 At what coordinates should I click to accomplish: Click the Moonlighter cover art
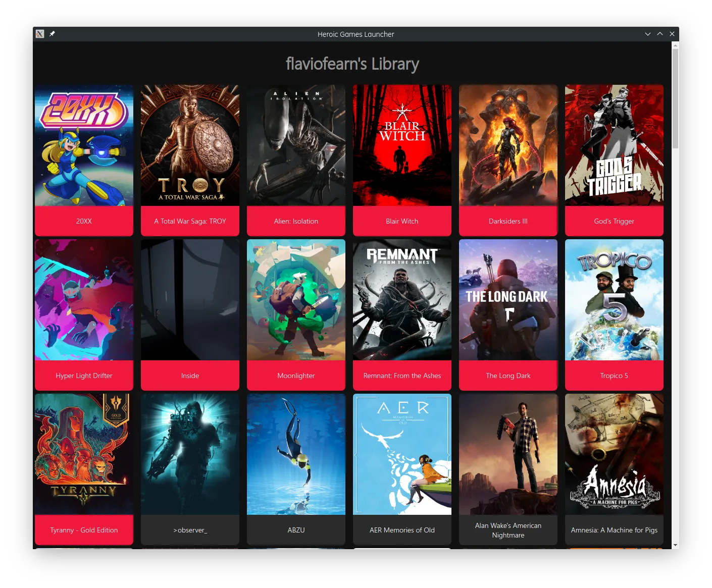pyautogui.click(x=296, y=299)
